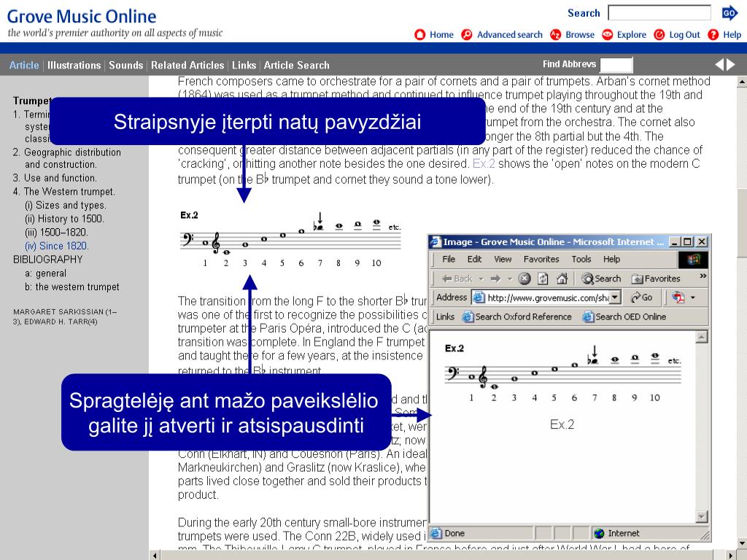Click the Search OED Online links-bar icon
Image resolution: width=747 pixels, height=560 pixels.
589,316
